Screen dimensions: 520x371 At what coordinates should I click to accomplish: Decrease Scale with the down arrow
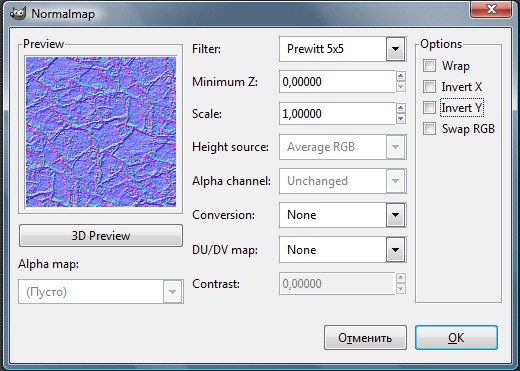401,119
